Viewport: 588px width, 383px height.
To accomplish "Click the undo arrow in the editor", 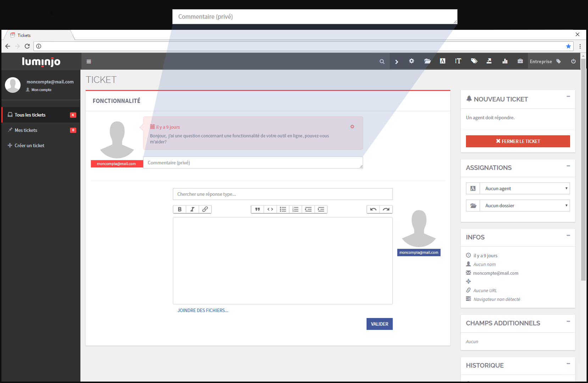I will tap(373, 209).
